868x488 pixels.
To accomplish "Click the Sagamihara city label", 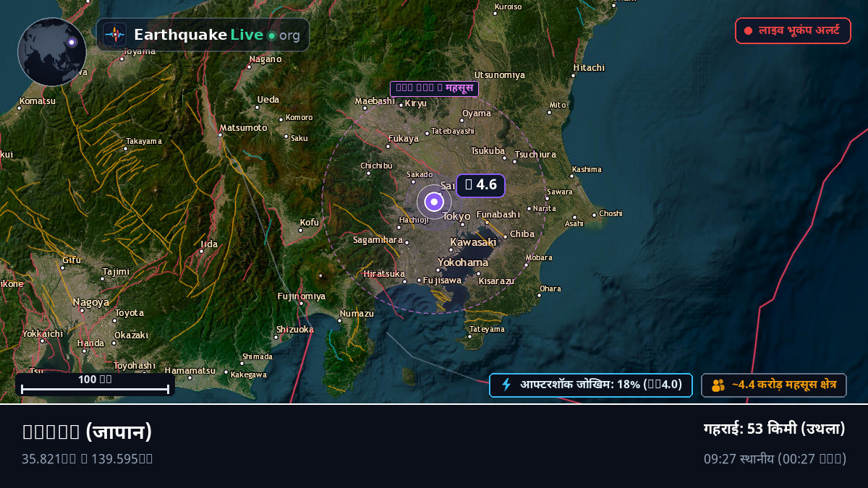I will (378, 240).
